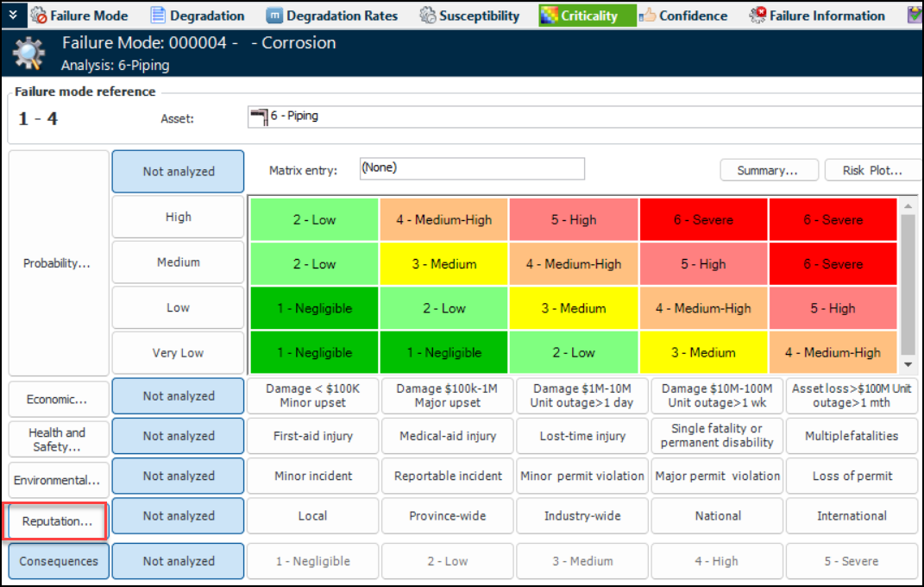Click the cut-off tab icon at far right

point(915,16)
